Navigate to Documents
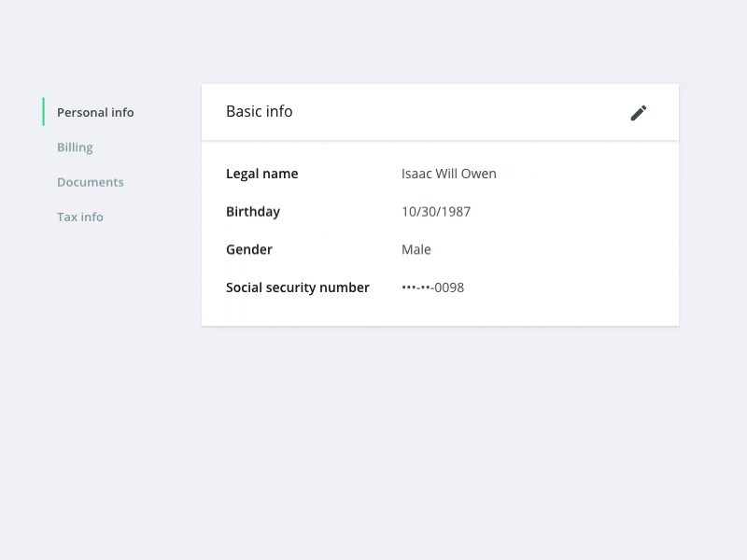This screenshot has width=747, height=560. point(90,181)
